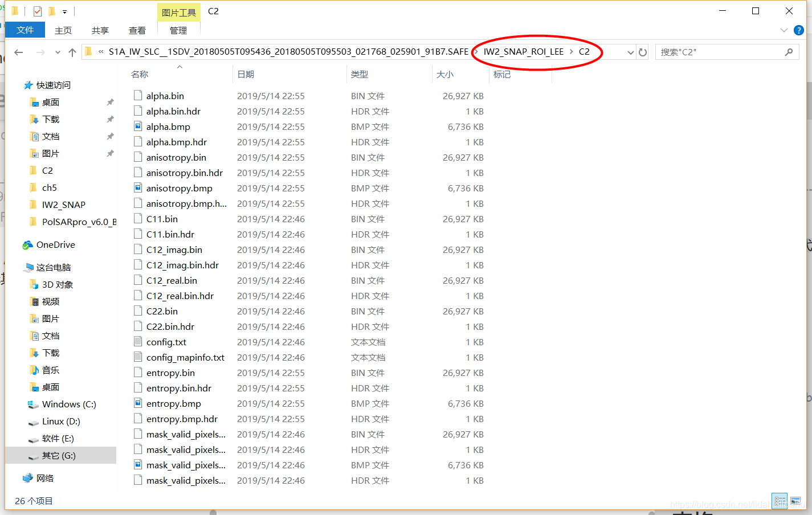Click the Properties checkmark icon in title bar
The width and height of the screenshot is (812, 515).
[38, 11]
